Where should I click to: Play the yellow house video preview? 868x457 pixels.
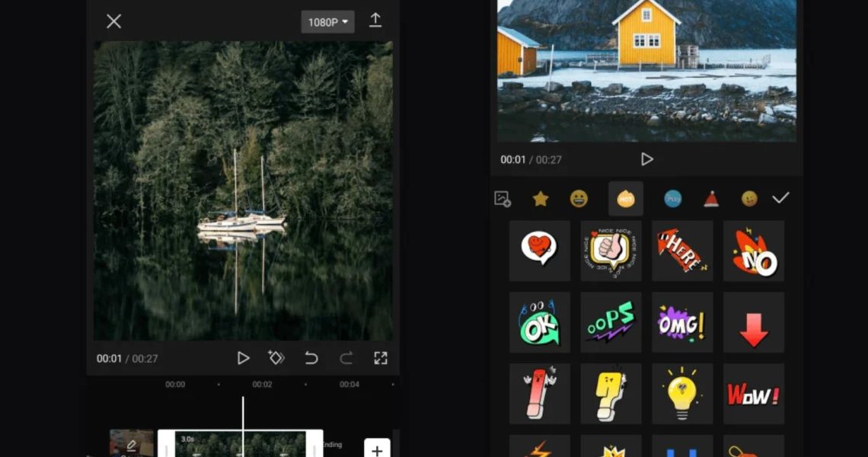point(646,159)
